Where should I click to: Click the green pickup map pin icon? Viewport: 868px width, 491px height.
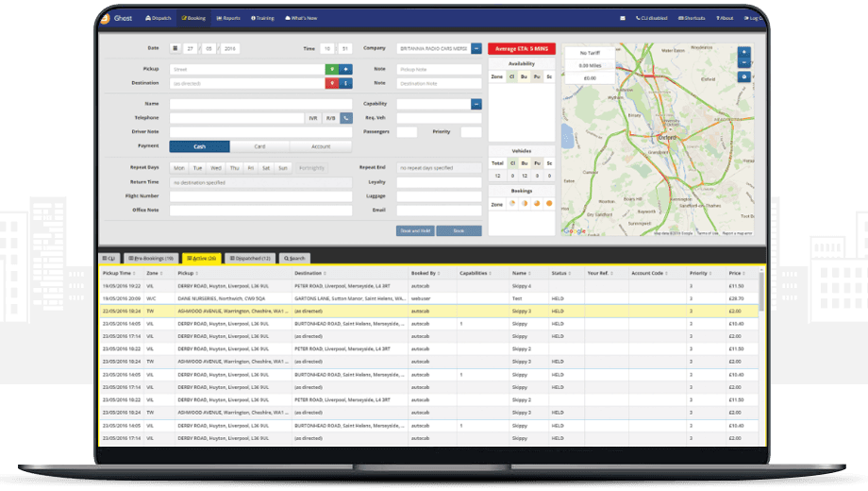coord(331,69)
